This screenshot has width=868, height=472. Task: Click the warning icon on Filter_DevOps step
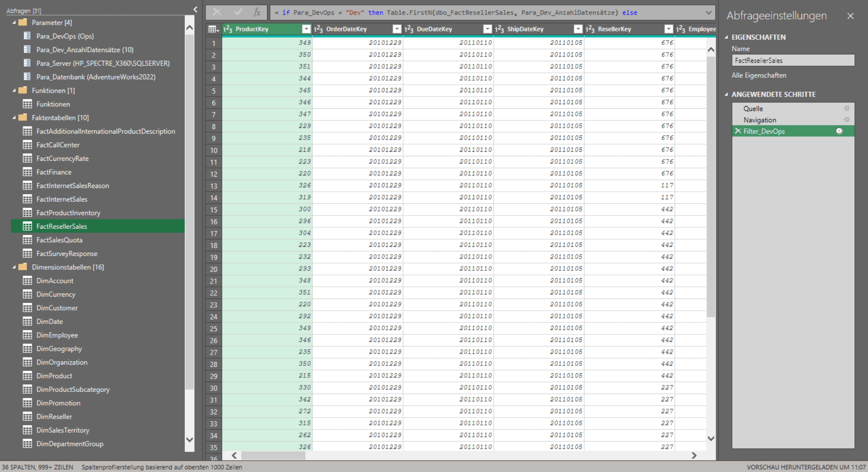(x=839, y=131)
